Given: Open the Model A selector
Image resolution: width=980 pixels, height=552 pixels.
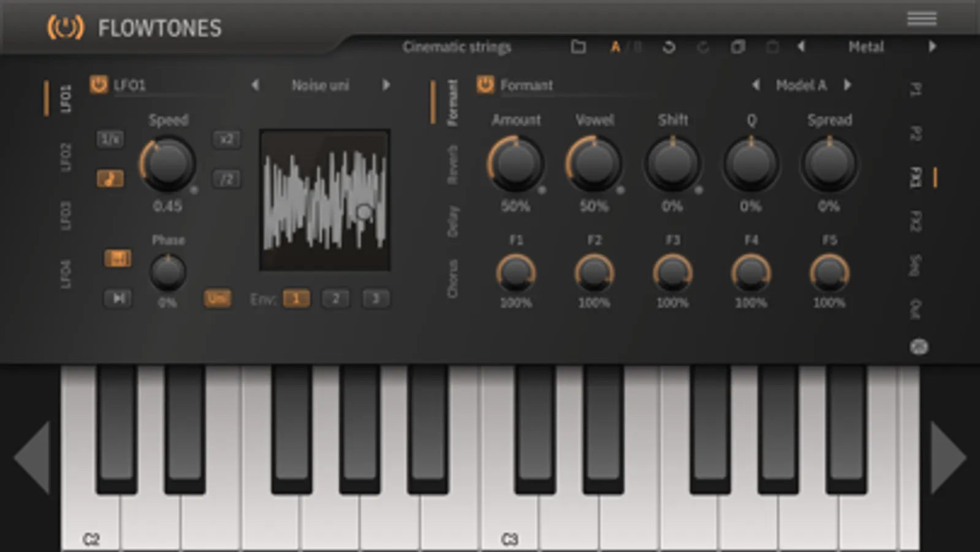Looking at the screenshot, I should click(x=801, y=85).
